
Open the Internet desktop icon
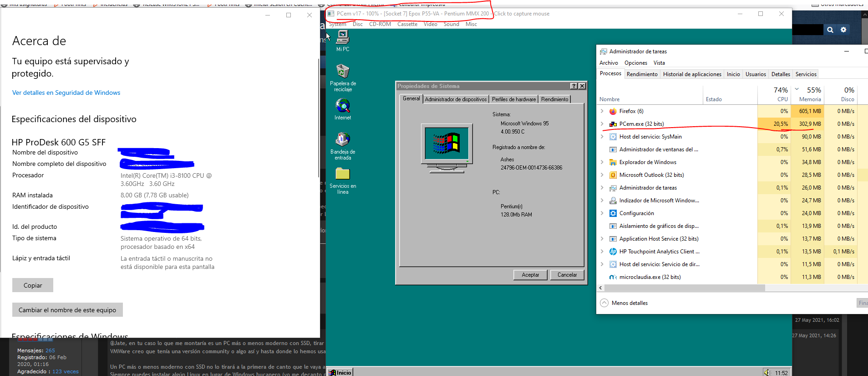(342, 106)
